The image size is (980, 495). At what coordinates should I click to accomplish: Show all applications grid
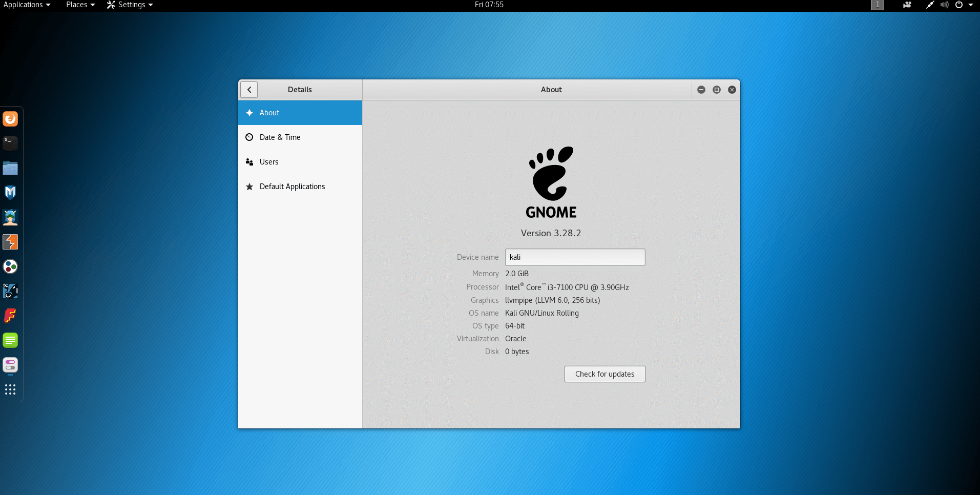coord(10,389)
